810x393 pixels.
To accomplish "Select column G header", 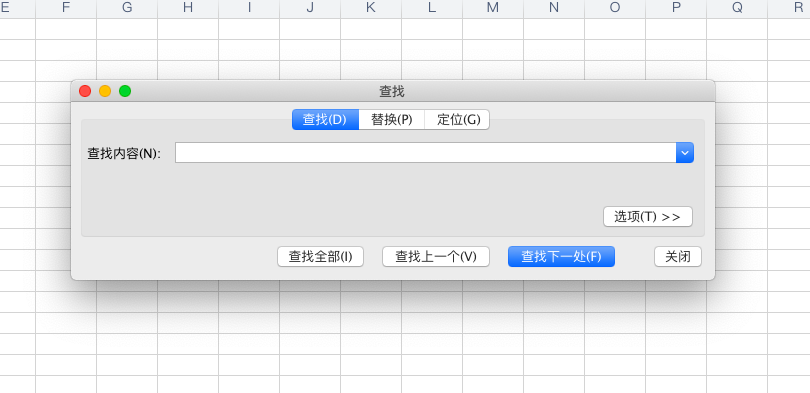I will (127, 8).
